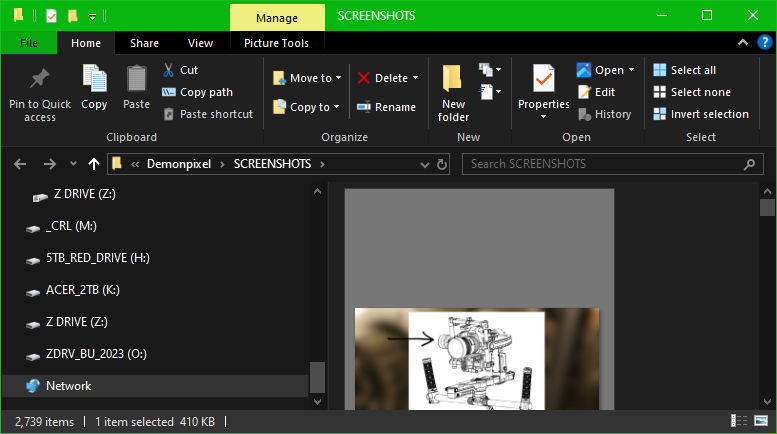Switch to details view in status bar
Viewport: 777px width, 434px height.
(738, 422)
